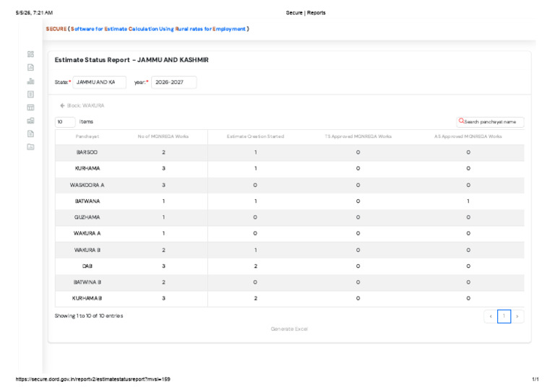The height and width of the screenshot is (392, 555).
Task: Open the year dropdown showing 2026-2027
Action: [173, 82]
